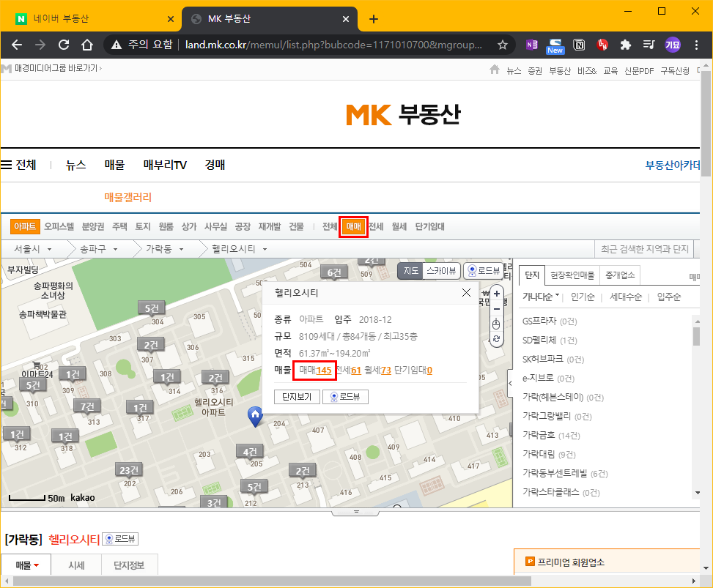Open the browser home page
The width and height of the screenshot is (713, 588).
pos(87,45)
